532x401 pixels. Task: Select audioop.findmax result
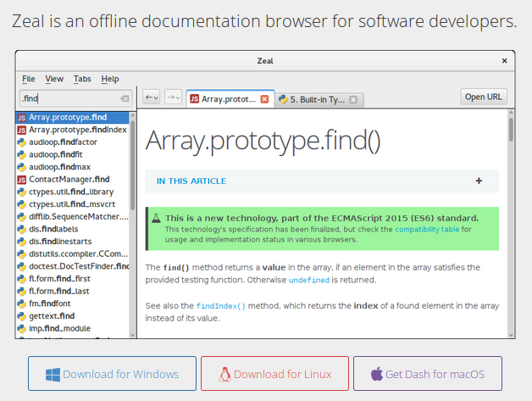73,167
